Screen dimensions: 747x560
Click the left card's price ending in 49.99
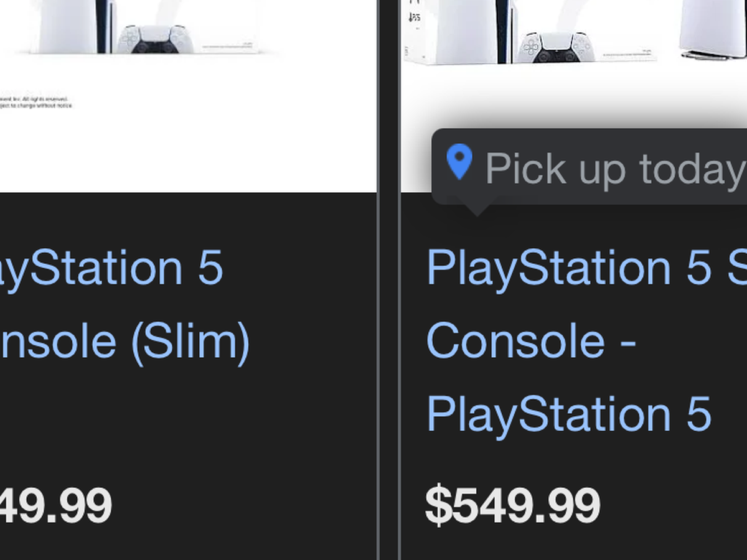click(x=56, y=505)
